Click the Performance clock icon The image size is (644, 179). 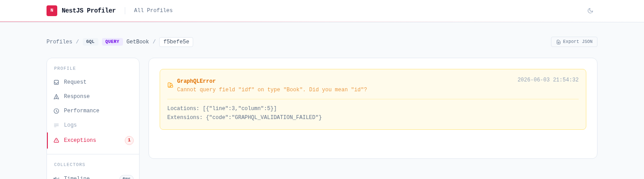[56, 111]
